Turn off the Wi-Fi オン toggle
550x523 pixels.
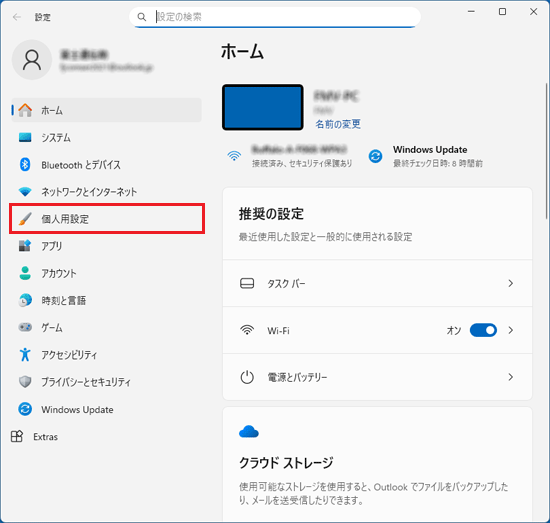coord(483,330)
